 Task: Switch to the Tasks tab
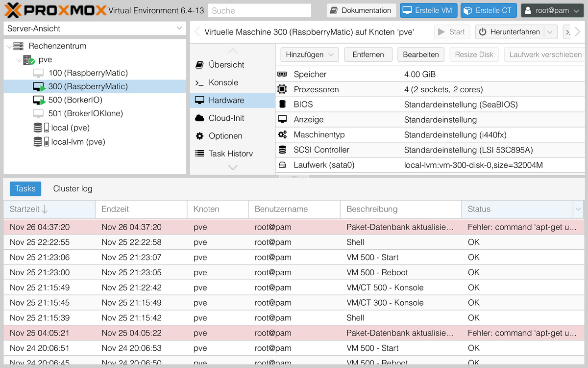click(x=25, y=189)
